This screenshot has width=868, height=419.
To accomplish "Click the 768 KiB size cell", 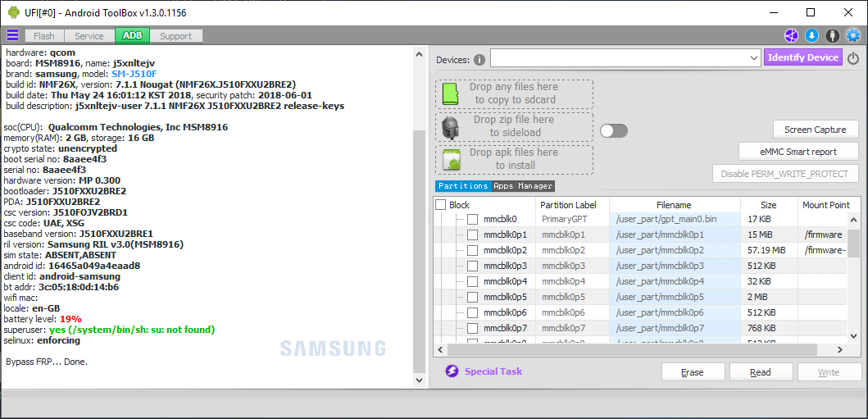I will point(768,328).
